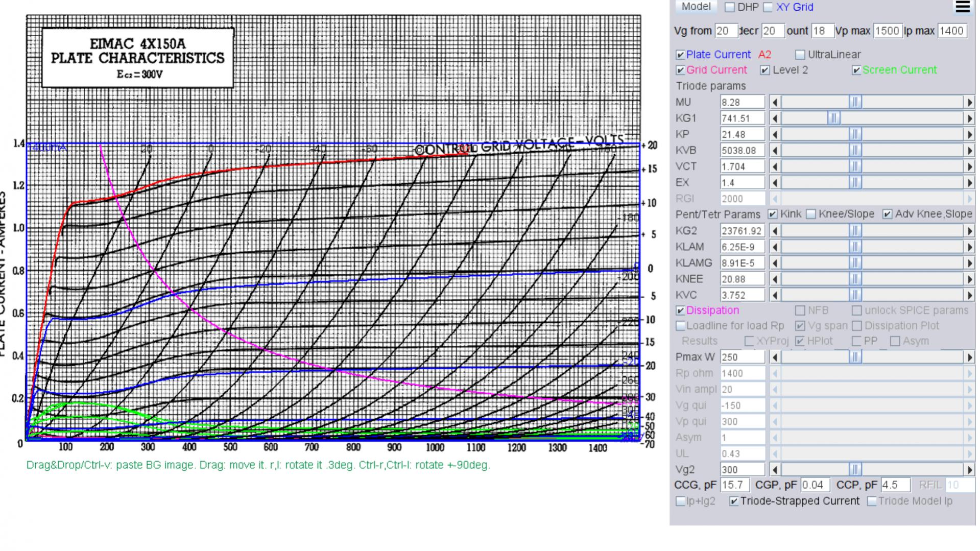Click the KG2 value field 23761.92

click(743, 231)
